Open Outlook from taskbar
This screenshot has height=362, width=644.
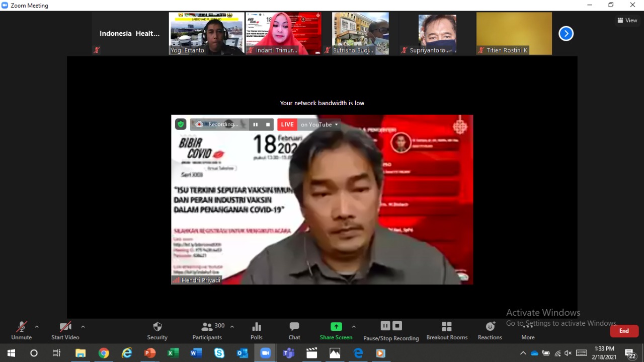(243, 353)
